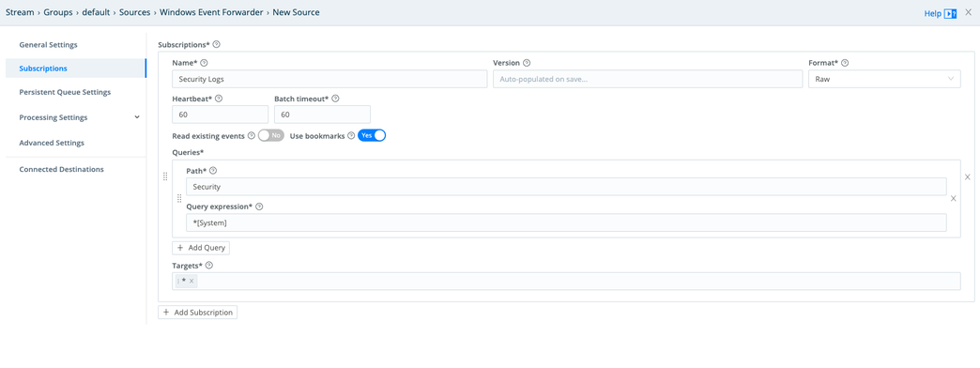
Task: Click the Add Query button
Action: (201, 248)
